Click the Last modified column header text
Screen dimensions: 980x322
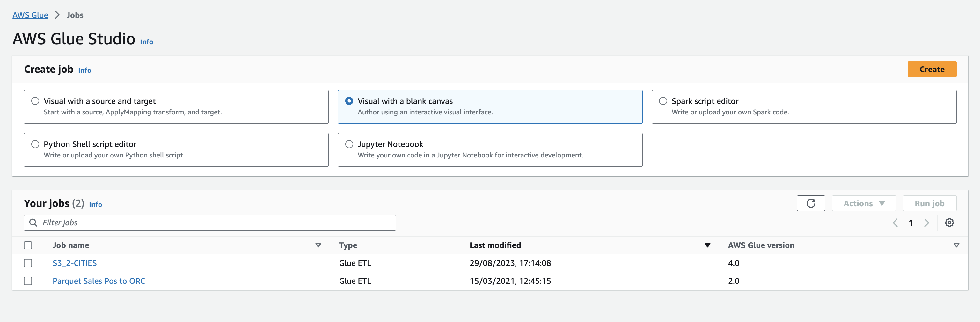495,245
